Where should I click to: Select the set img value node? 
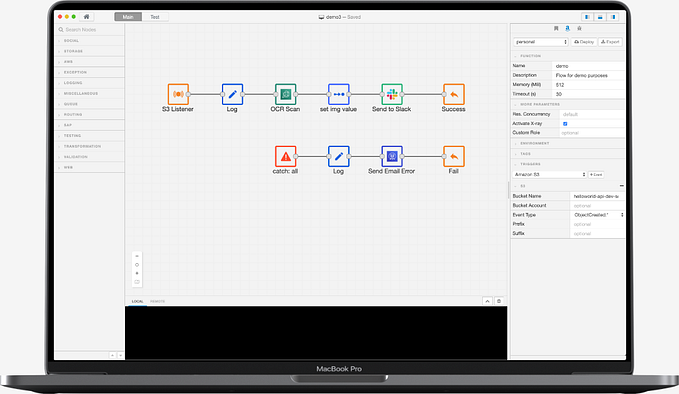pyautogui.click(x=339, y=94)
